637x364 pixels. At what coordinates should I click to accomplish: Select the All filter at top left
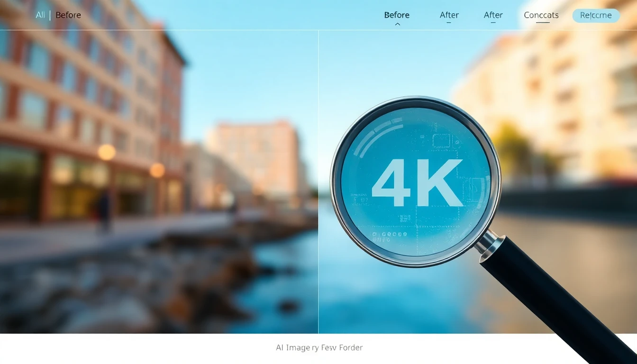pos(40,15)
